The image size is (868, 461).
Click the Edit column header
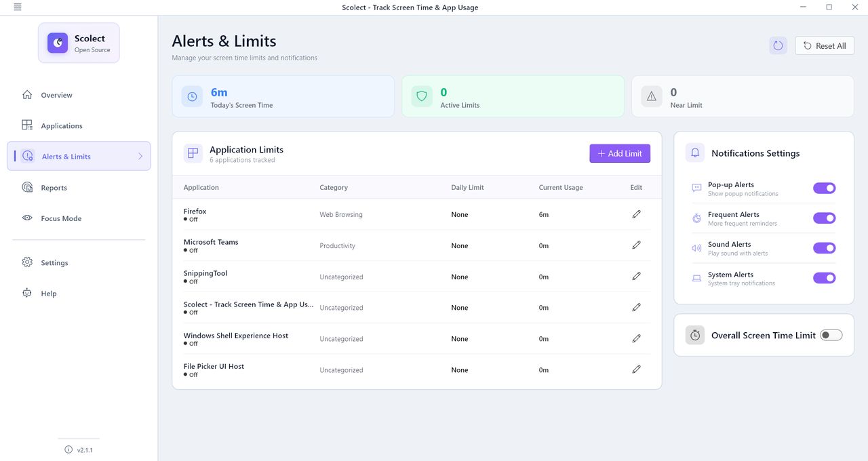pyautogui.click(x=636, y=187)
